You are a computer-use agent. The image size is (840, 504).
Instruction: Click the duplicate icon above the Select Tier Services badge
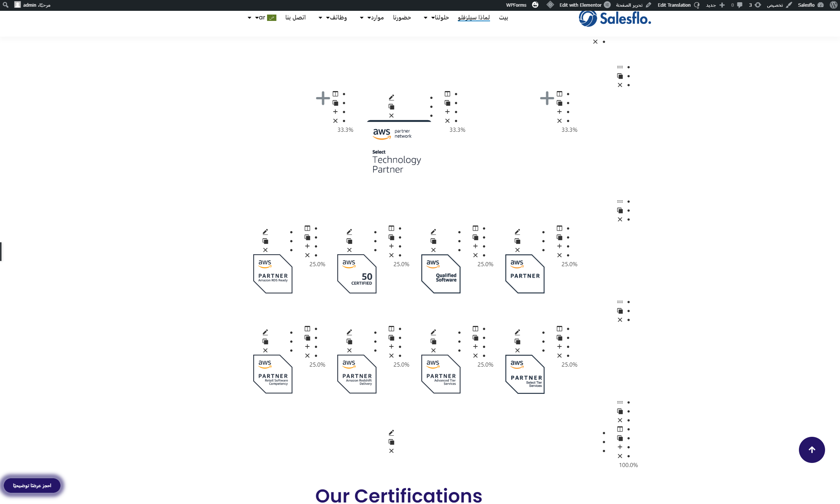point(517,341)
